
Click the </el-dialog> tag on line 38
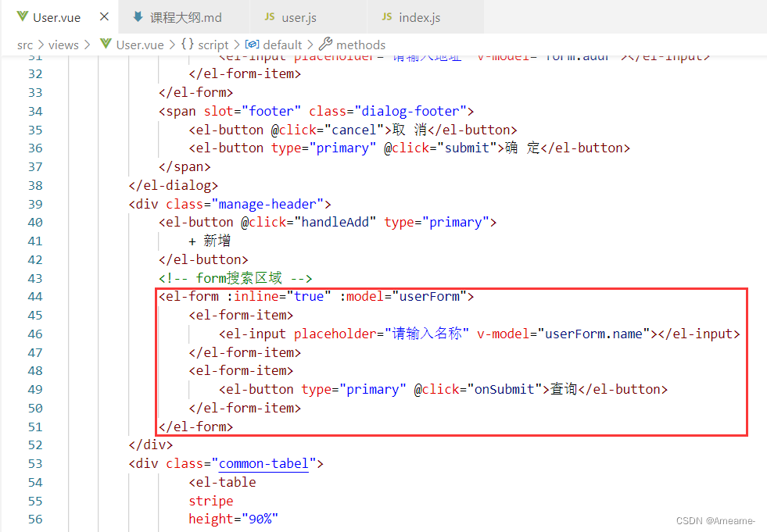(x=173, y=186)
